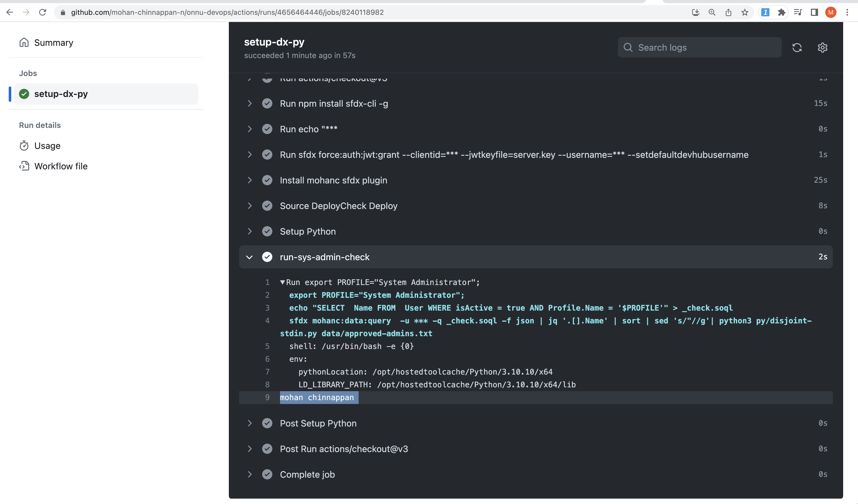The image size is (858, 504).
Task: Expand the Setup Python step
Action: coord(250,232)
